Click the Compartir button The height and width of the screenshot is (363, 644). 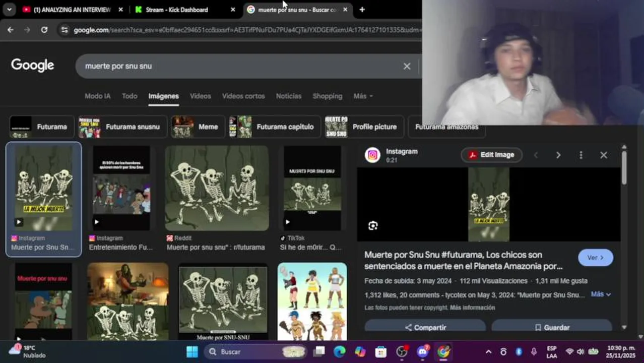click(425, 327)
